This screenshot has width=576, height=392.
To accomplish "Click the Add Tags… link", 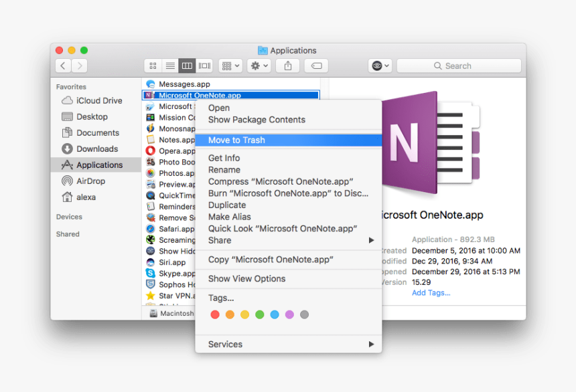I will click(431, 292).
